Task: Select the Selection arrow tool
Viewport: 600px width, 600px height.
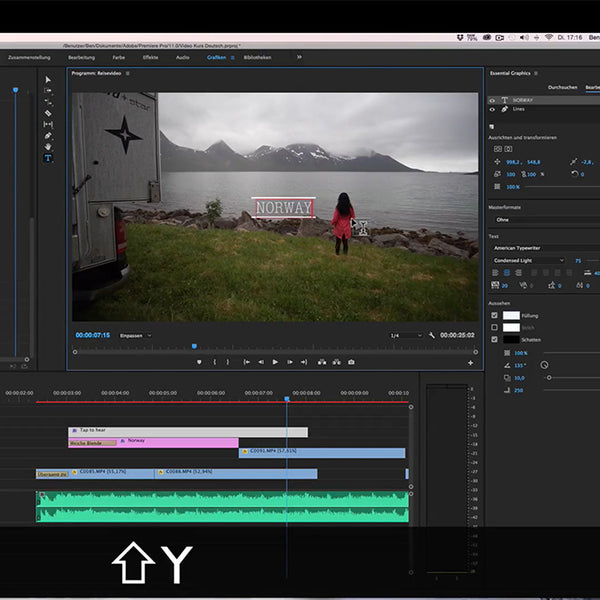Action: point(47,78)
